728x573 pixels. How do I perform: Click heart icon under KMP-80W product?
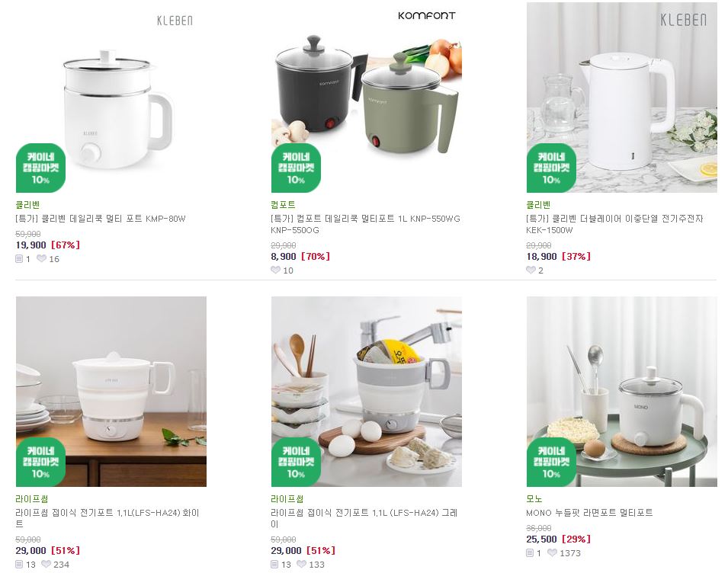coord(41,258)
